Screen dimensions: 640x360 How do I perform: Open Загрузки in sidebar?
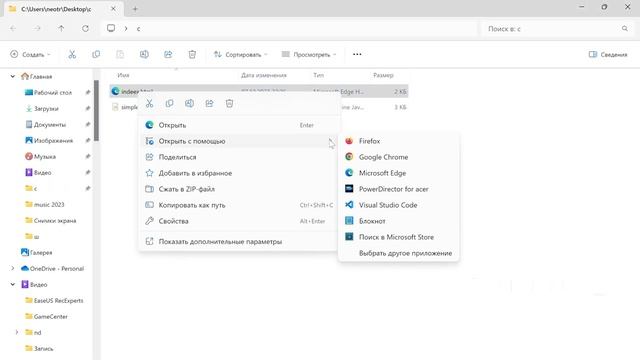tap(42, 109)
